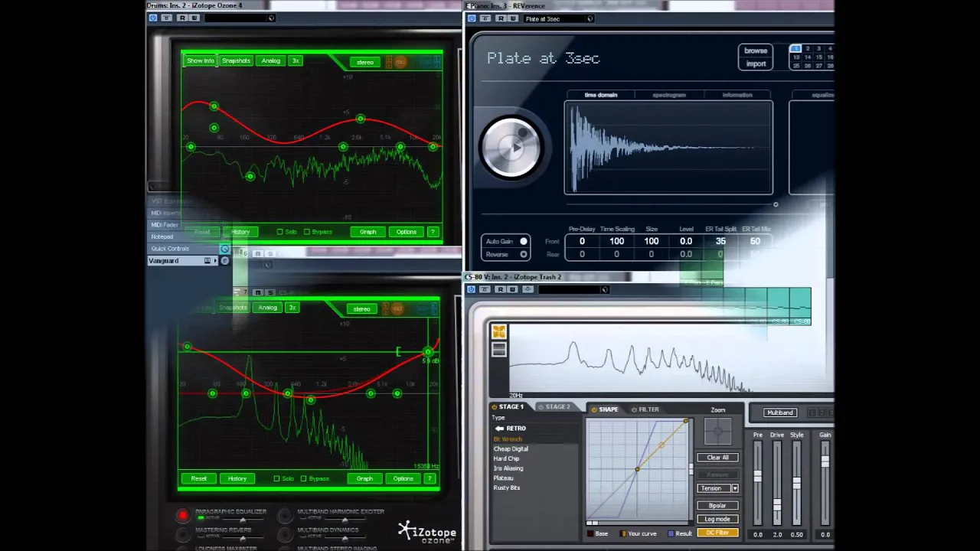Toggle Multiband Harmonic Exciter power button

coord(285,516)
